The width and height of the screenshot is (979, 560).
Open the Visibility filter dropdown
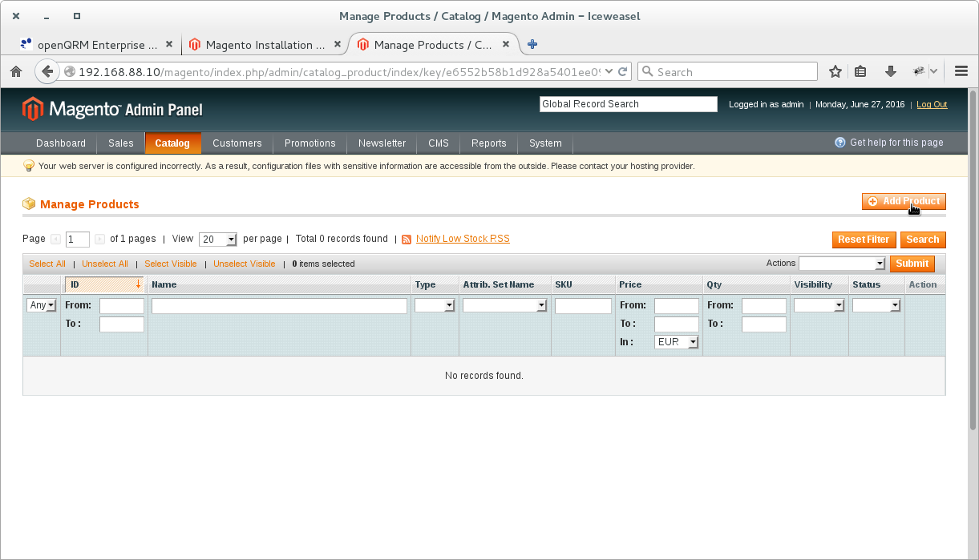click(819, 305)
